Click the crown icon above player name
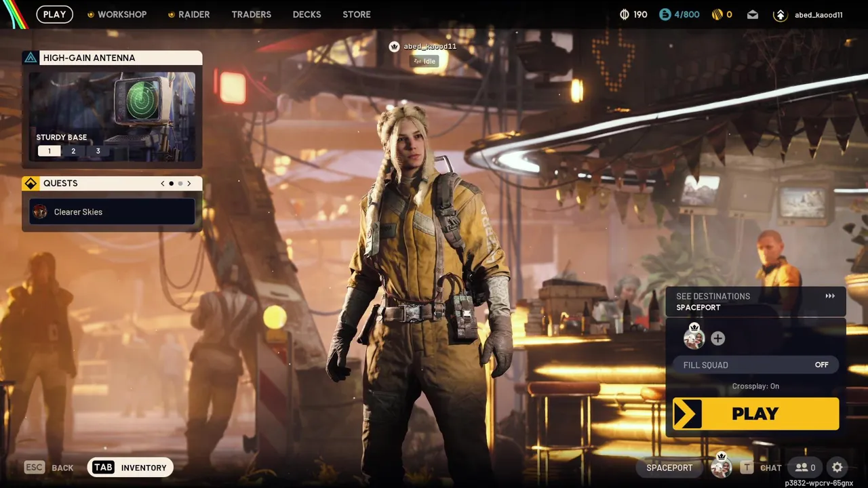868x488 pixels. coord(394,47)
